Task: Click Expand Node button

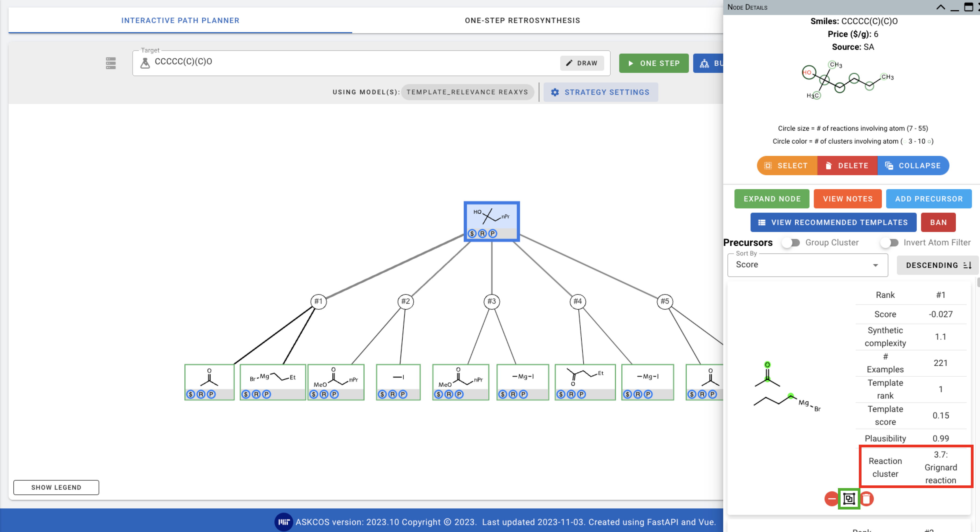Action: pyautogui.click(x=772, y=199)
